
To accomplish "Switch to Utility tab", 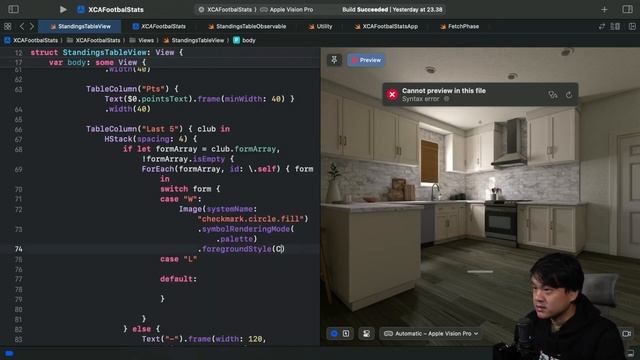I will (x=320, y=27).
